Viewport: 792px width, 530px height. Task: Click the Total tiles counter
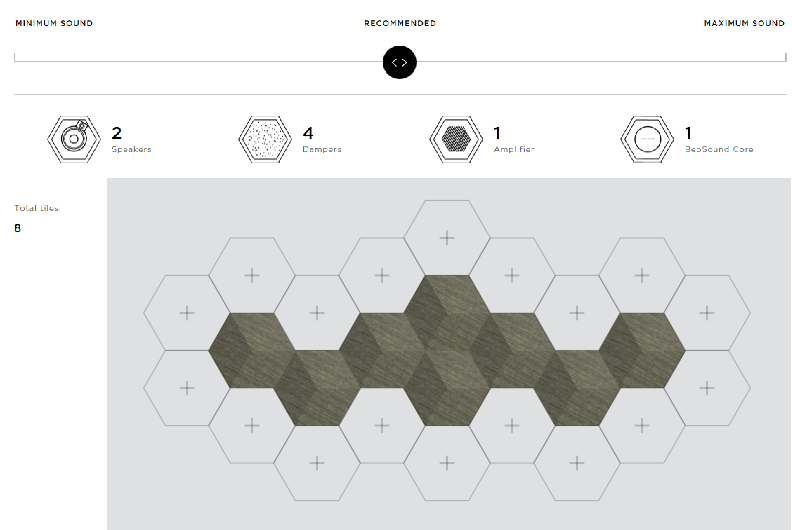tap(18, 229)
